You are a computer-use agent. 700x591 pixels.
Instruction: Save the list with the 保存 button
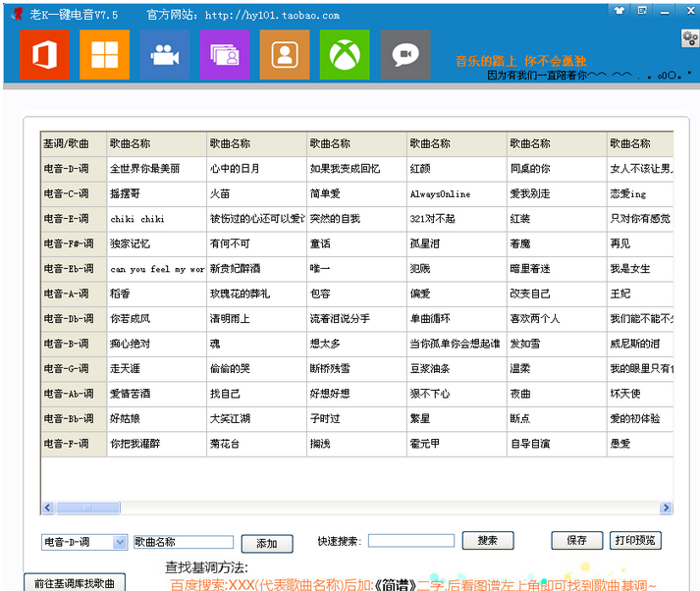576,540
